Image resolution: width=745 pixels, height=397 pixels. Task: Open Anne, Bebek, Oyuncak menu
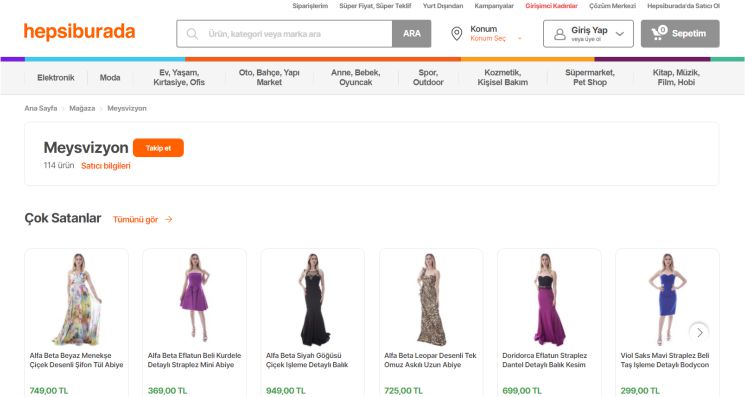[355, 77]
